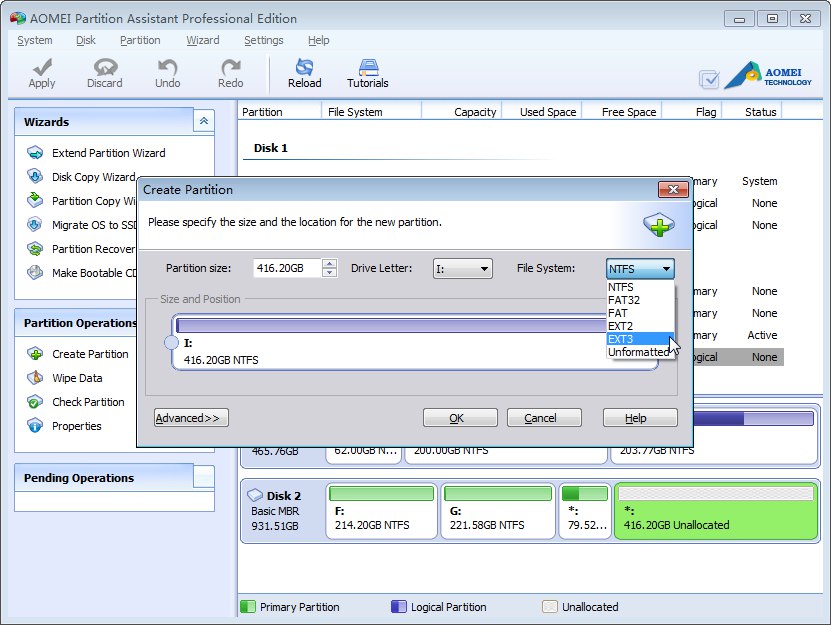Click the Partition size input field

pyautogui.click(x=288, y=268)
